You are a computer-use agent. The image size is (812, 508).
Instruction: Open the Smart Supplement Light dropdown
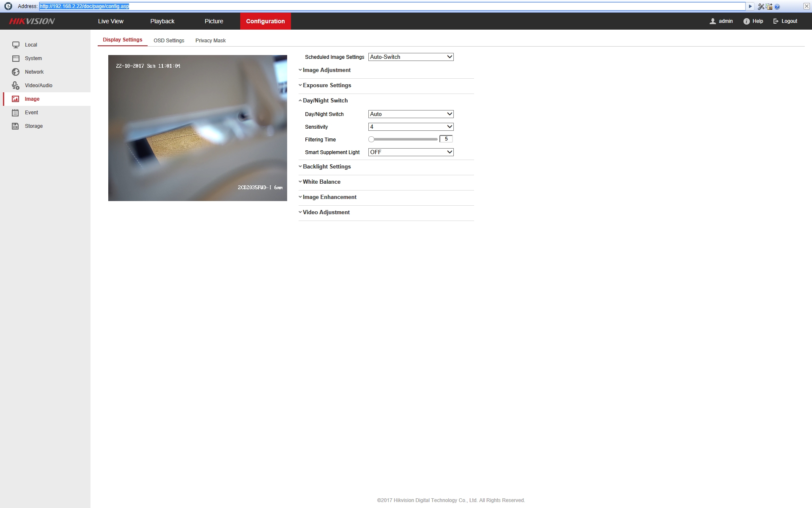(x=411, y=152)
